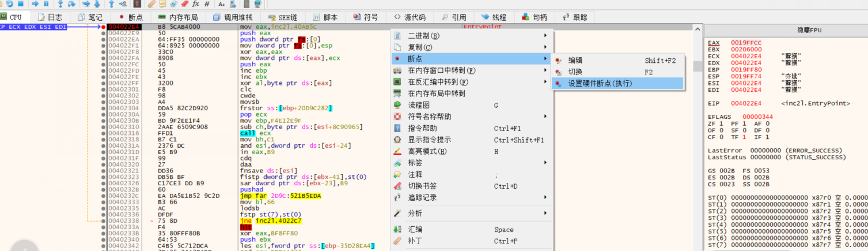The image size is (868, 251).
Task: Click the blue stop debugging icon
Action: 21,3
